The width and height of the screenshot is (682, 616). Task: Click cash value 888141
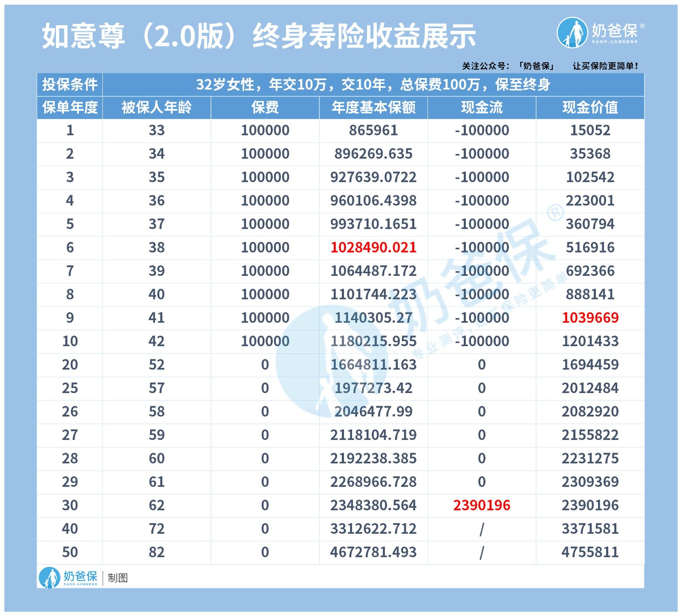click(590, 295)
